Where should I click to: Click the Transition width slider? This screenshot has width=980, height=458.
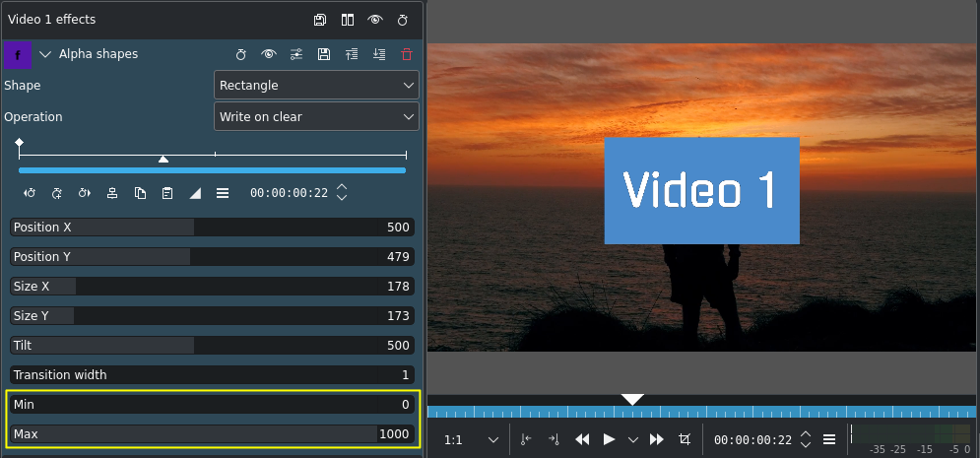click(213, 375)
